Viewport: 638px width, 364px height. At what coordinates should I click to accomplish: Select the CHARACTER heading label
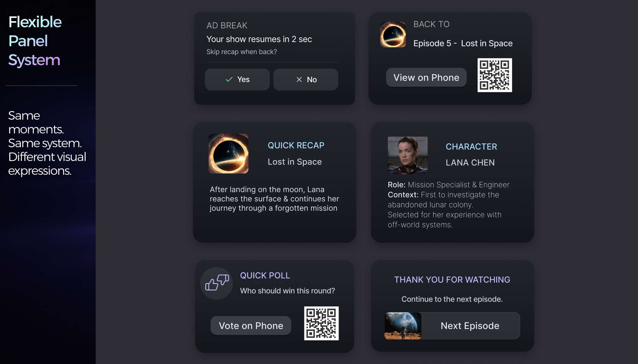tap(471, 147)
